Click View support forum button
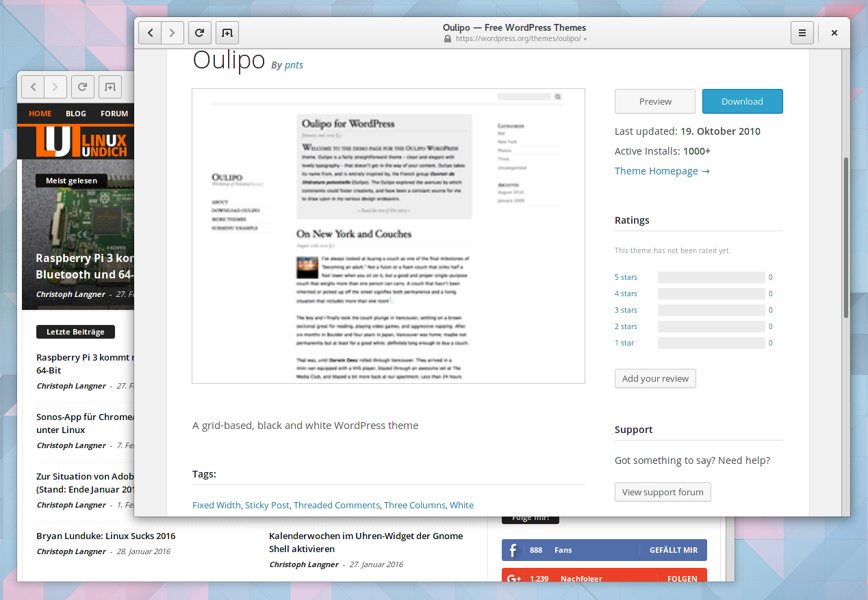This screenshot has height=600, width=868. 663,492
